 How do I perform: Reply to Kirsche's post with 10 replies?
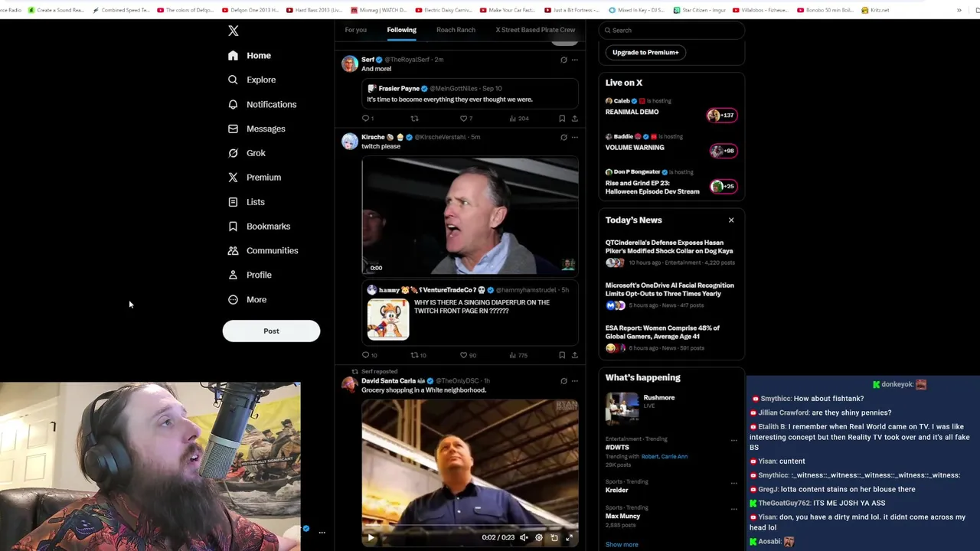coord(369,355)
